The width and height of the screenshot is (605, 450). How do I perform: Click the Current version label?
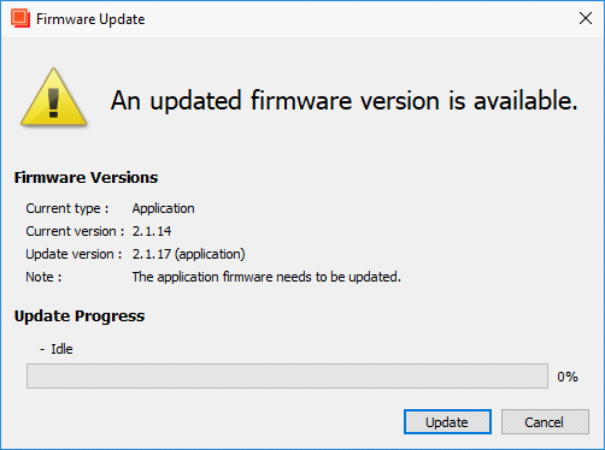75,231
